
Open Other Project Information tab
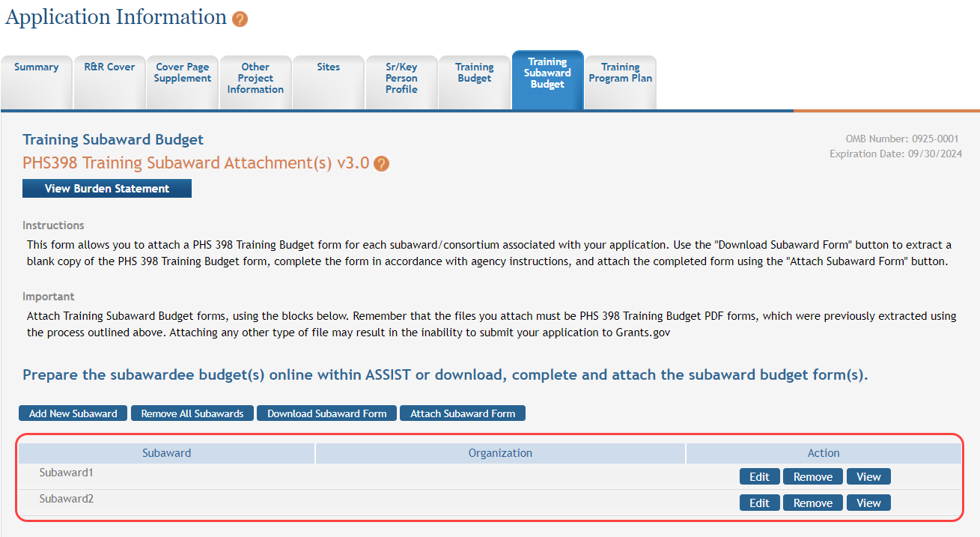pos(255,78)
